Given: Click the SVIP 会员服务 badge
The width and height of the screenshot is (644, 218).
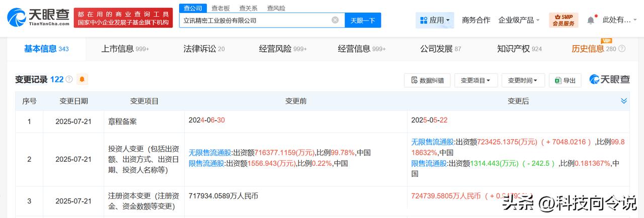Looking at the screenshot, I should 563,20.
